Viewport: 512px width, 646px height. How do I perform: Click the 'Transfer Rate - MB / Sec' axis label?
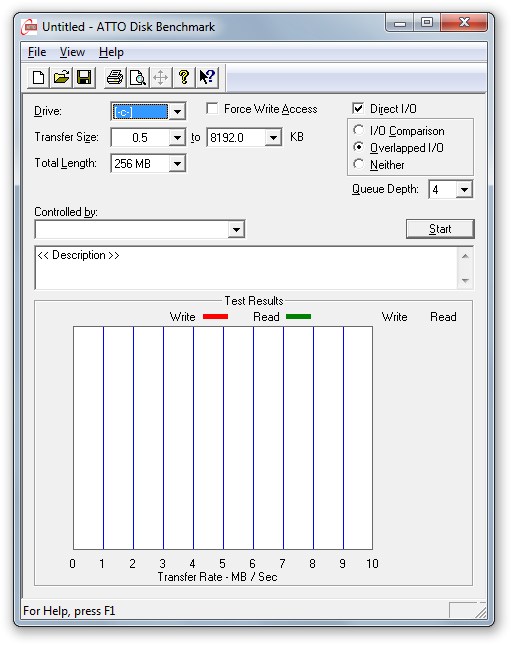(x=217, y=577)
